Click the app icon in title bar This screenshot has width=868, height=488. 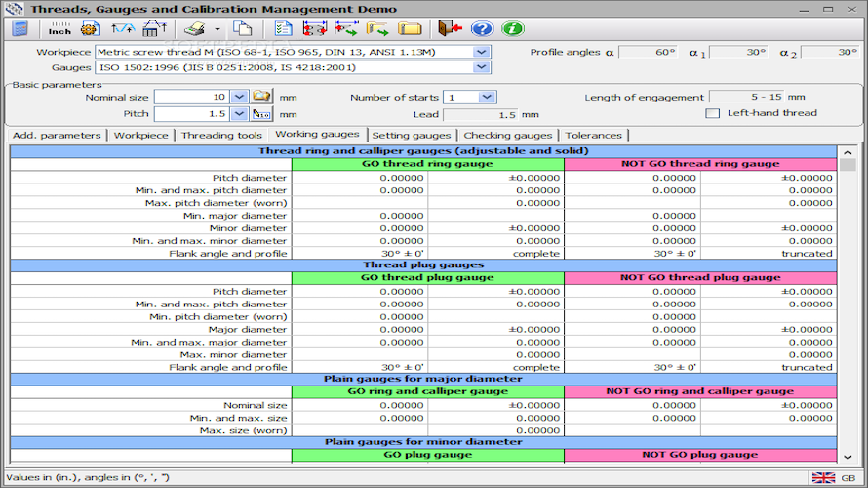click(15, 9)
